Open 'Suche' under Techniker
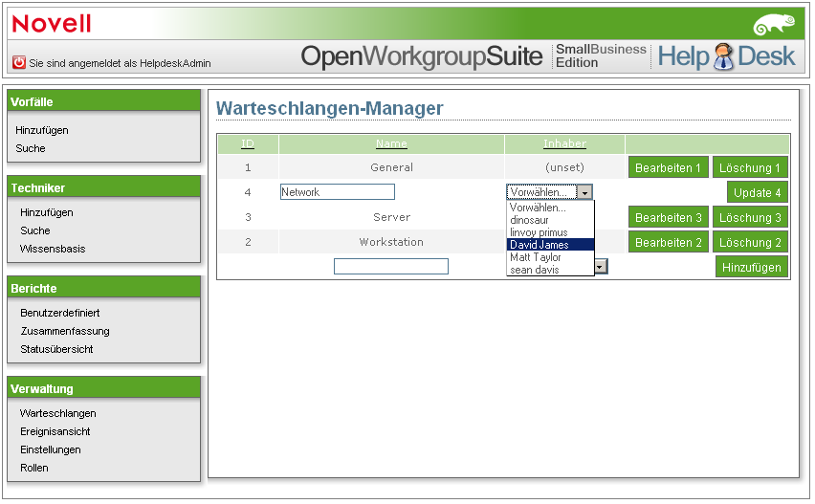 [35, 230]
